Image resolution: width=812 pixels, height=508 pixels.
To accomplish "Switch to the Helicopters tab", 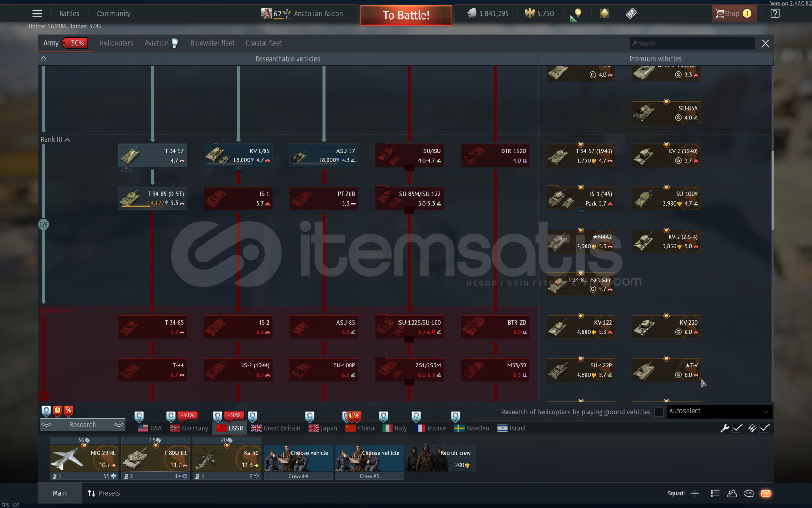I will (x=116, y=43).
